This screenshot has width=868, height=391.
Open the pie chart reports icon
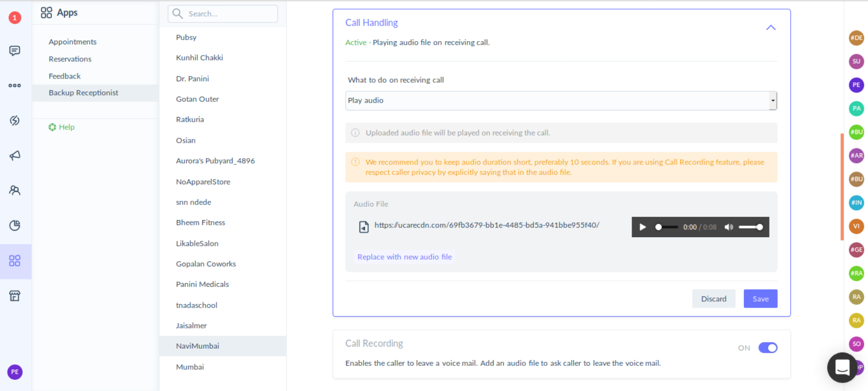click(x=15, y=225)
